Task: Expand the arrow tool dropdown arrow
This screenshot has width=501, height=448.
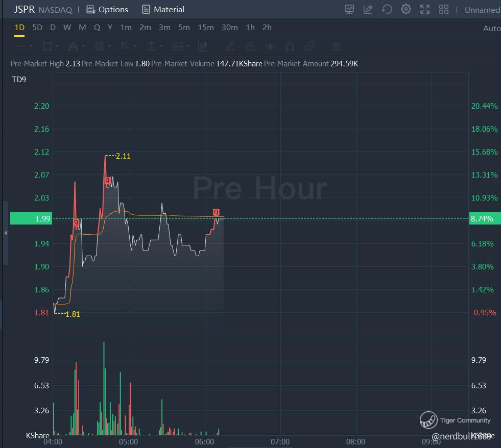Action: click(x=135, y=46)
